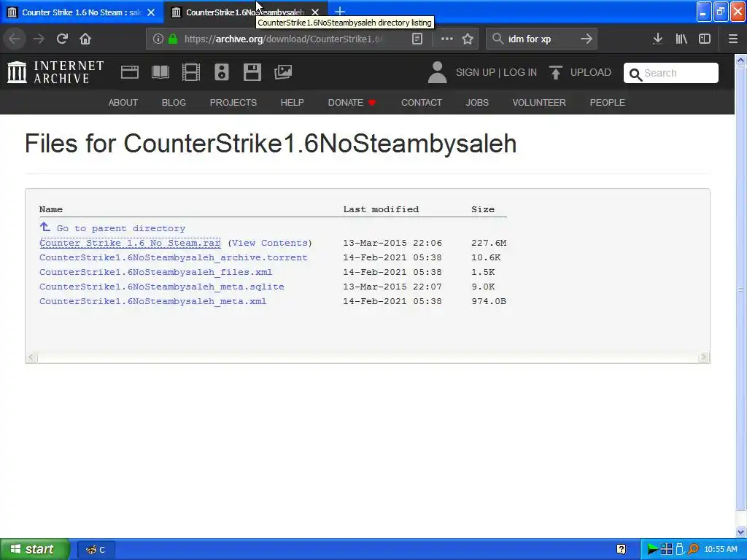Image resolution: width=747 pixels, height=560 pixels.
Task: Close the first Counter Strike tab
Action: [151, 12]
